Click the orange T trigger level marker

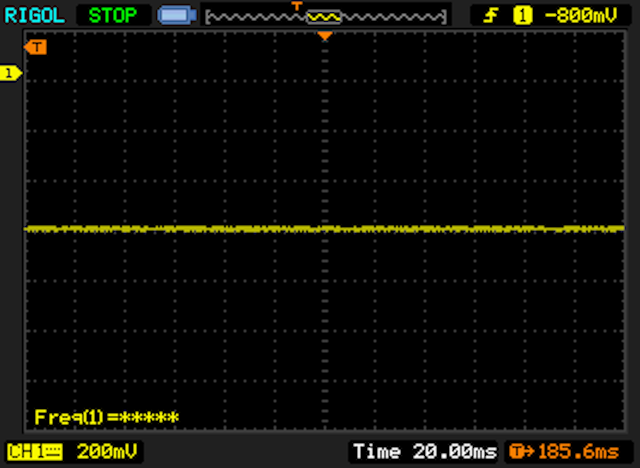pyautogui.click(x=36, y=47)
